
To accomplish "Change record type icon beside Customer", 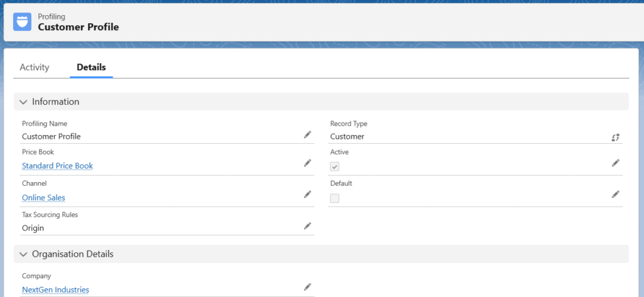I will pos(616,137).
